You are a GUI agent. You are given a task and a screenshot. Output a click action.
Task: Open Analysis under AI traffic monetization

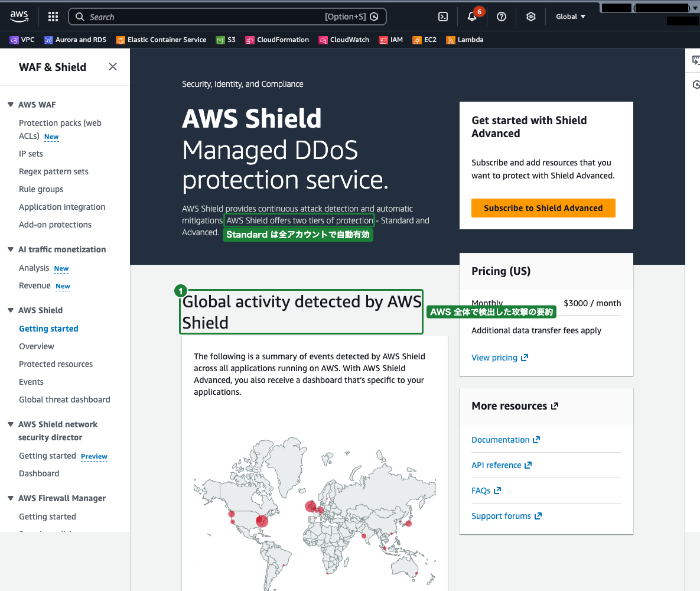pyautogui.click(x=34, y=268)
